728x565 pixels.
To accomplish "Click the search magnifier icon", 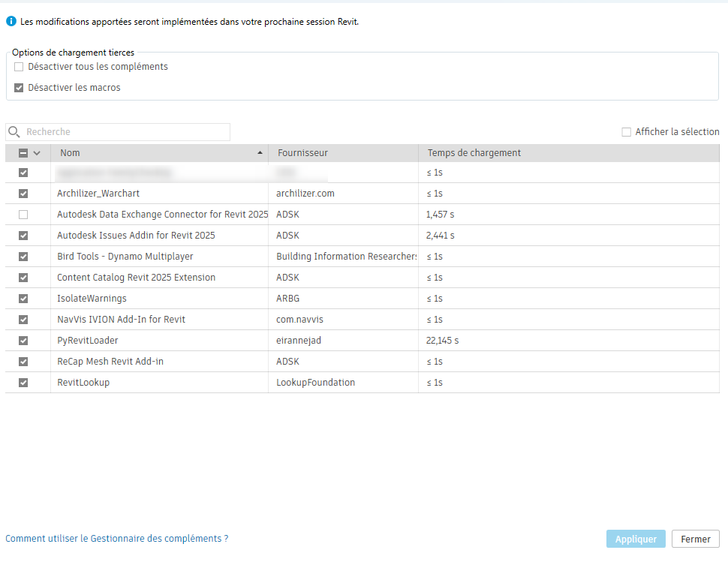I will [14, 132].
